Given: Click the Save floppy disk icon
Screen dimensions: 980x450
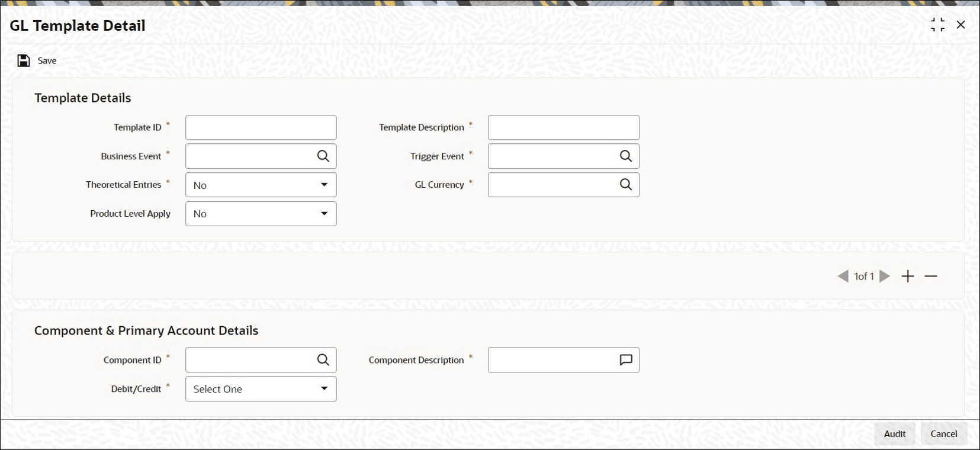Looking at the screenshot, I should 24,60.
